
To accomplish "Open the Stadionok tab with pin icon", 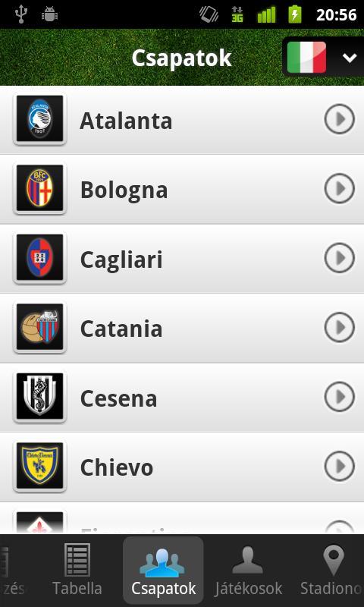I will pyautogui.click(x=332, y=570).
